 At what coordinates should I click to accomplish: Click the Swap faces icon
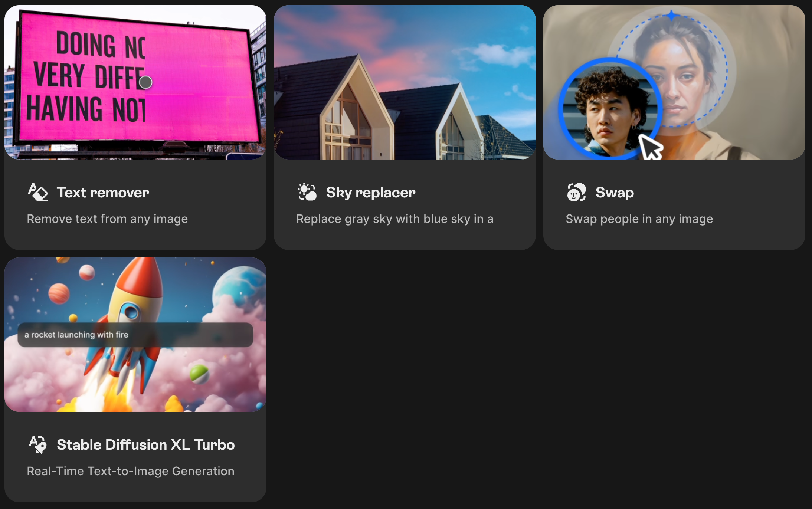pyautogui.click(x=576, y=192)
